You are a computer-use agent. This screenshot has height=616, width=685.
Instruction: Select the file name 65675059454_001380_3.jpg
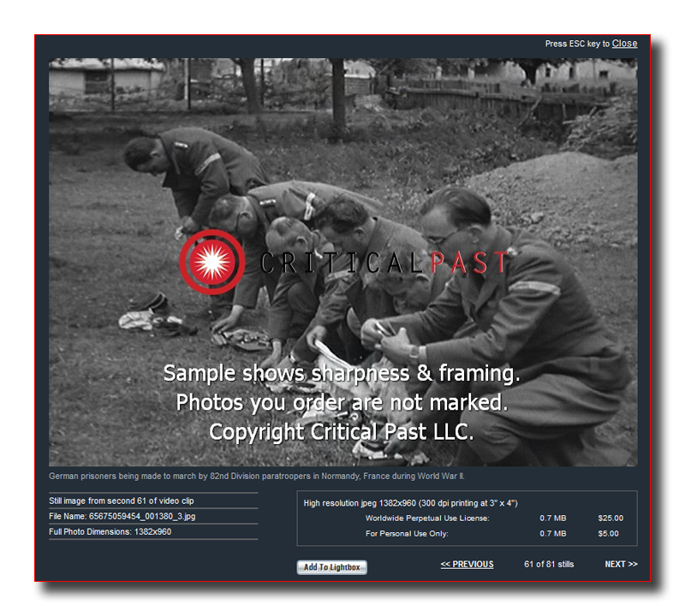pos(142,516)
